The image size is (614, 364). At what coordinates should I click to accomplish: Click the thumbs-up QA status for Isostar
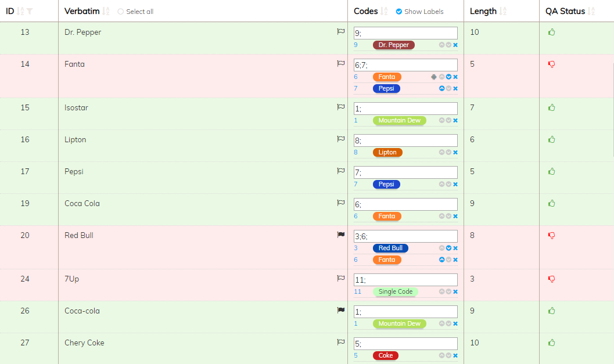pos(552,107)
